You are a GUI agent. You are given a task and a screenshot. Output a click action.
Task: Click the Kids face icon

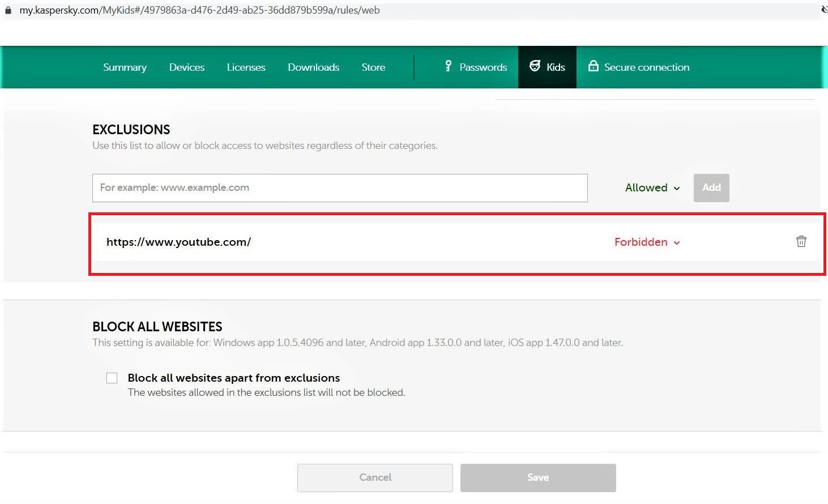click(535, 66)
